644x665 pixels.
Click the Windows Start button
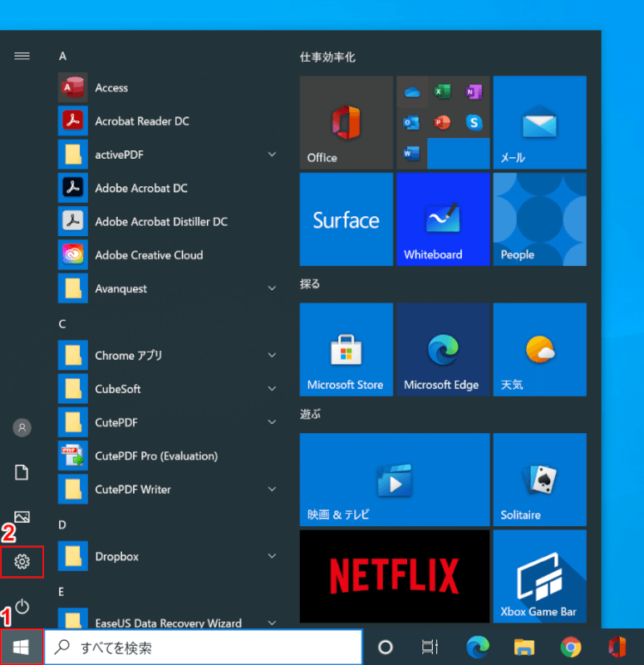pyautogui.click(x=22, y=648)
